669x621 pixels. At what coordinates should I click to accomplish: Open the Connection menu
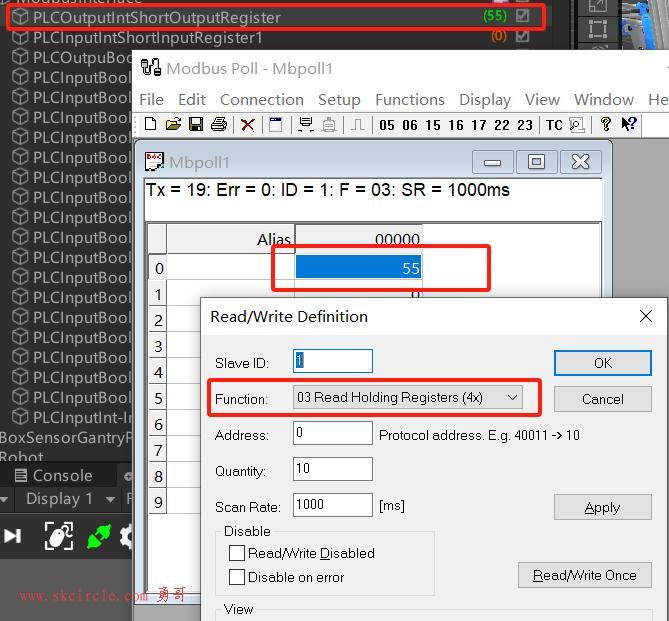coord(262,99)
